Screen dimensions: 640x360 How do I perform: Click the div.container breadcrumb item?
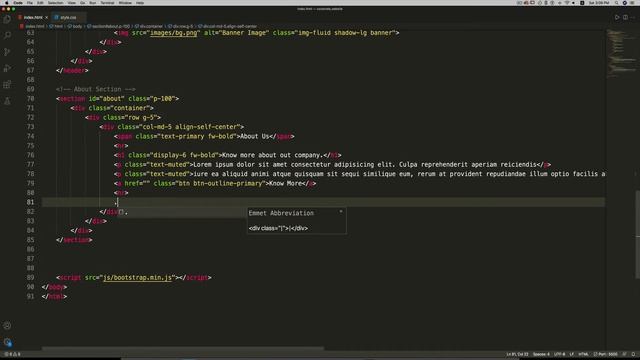tap(149, 26)
